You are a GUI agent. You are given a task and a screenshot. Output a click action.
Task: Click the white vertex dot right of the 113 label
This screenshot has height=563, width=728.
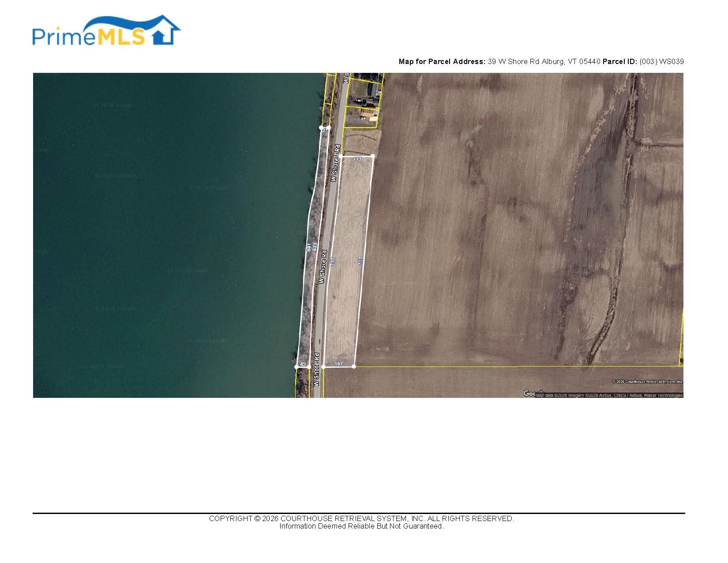click(x=373, y=156)
